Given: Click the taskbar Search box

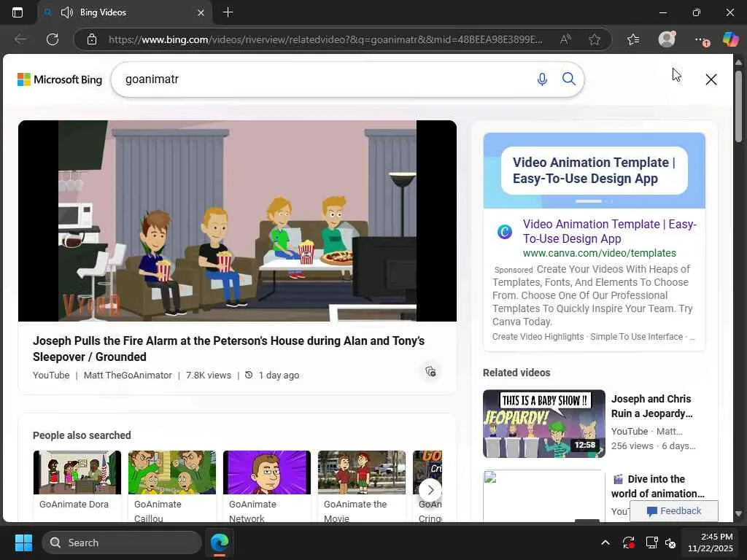Looking at the screenshot, I should click(x=122, y=542).
